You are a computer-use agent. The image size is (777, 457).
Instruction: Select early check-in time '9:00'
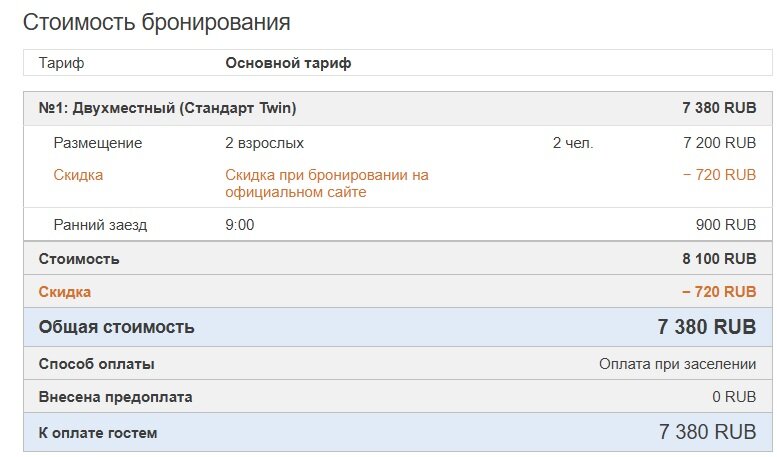click(x=239, y=225)
